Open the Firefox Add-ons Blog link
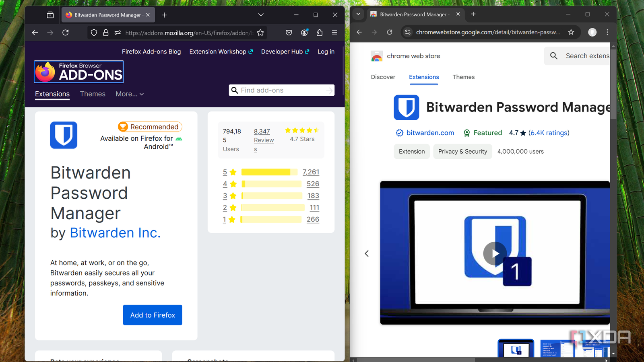 tap(151, 52)
